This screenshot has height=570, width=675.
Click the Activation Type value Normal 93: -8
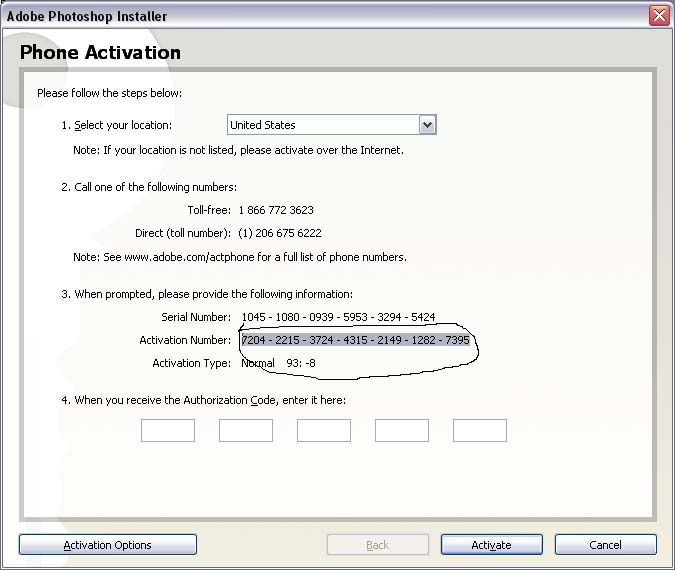click(278, 363)
